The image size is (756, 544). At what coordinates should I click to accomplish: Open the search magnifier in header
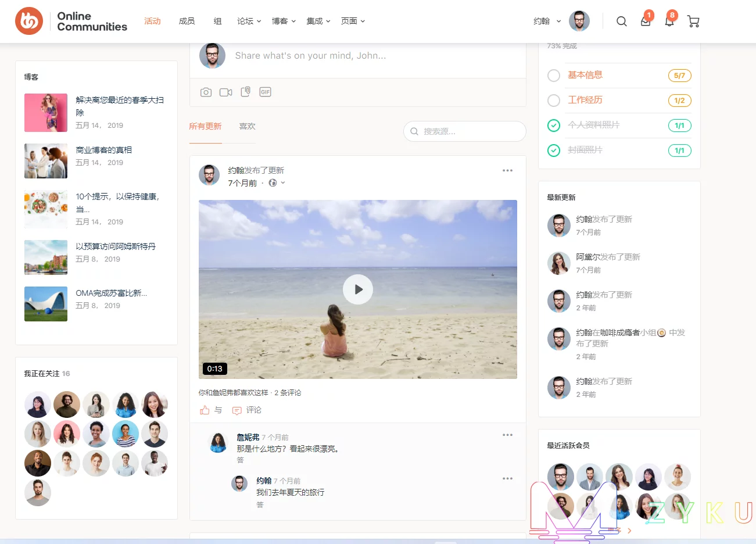pyautogui.click(x=621, y=22)
